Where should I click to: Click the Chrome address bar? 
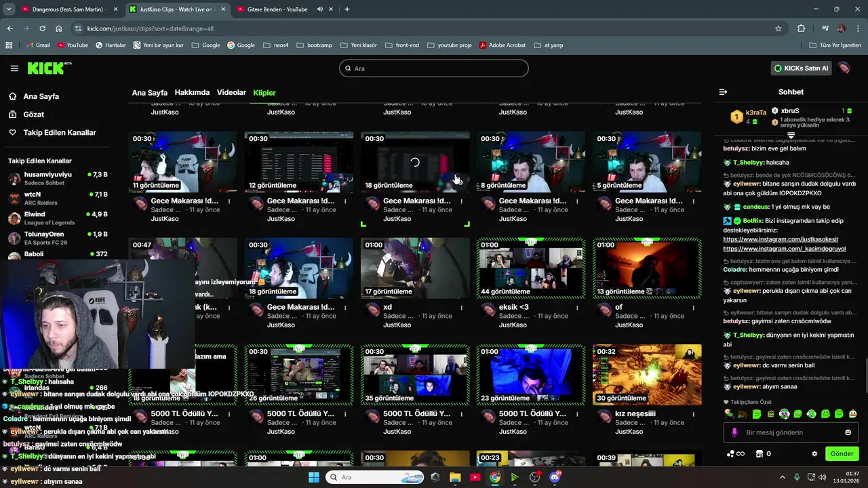(427, 28)
